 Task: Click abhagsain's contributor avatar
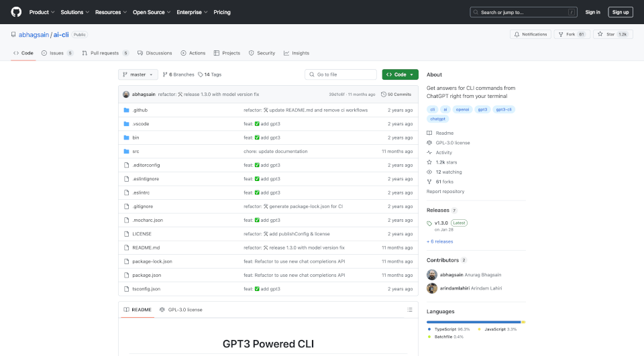(x=433, y=275)
